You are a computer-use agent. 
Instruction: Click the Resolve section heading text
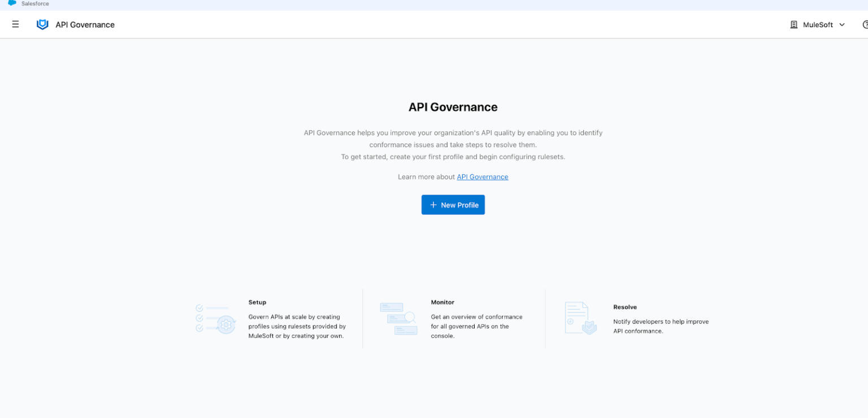[x=625, y=307]
